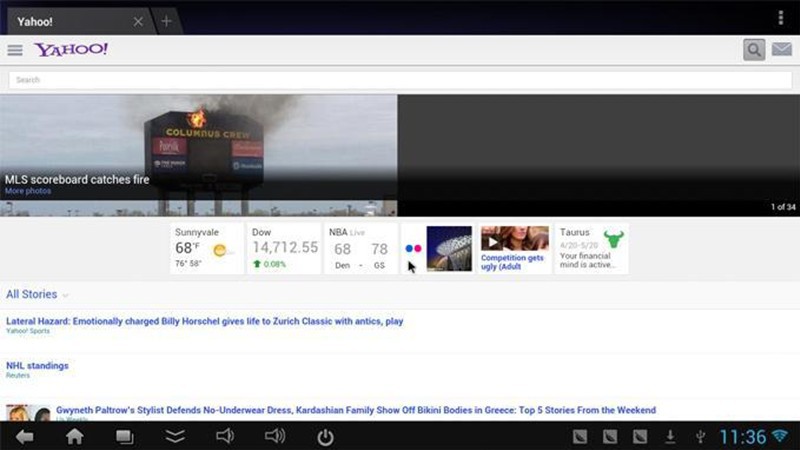Open the NHL standings link

tap(37, 366)
